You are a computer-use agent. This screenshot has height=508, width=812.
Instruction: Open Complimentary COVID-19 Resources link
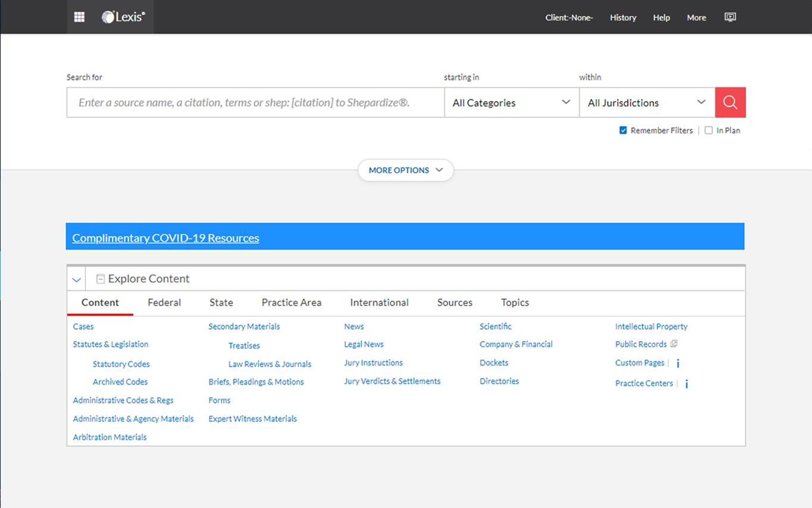165,238
